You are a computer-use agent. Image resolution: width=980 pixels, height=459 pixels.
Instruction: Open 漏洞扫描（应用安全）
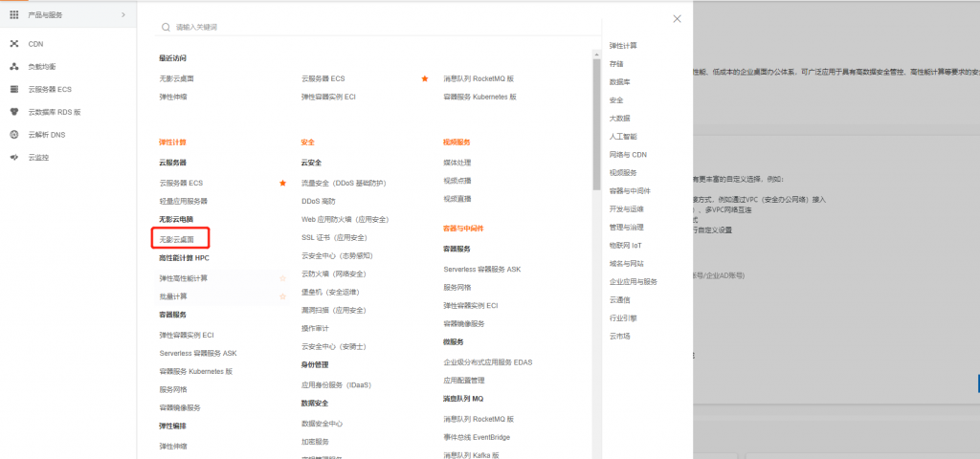(334, 310)
